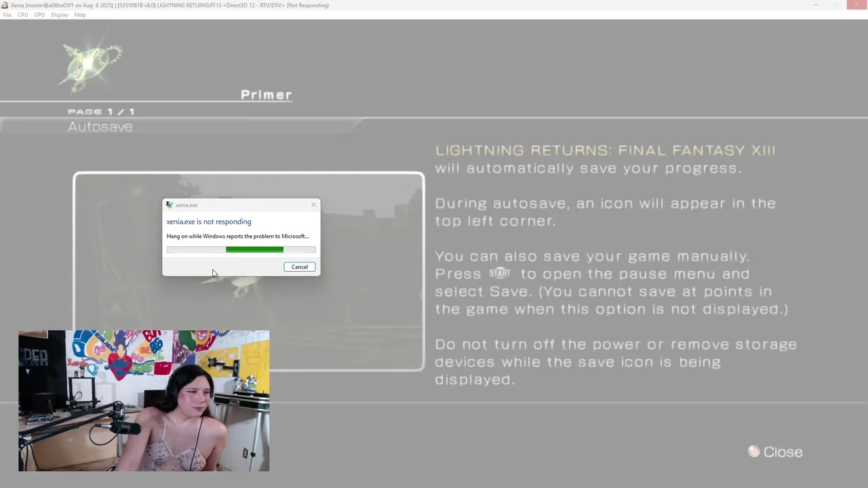Viewport: 868px width, 488px height.
Task: Click the xenia.exe dialog title icon
Action: [x=170, y=205]
